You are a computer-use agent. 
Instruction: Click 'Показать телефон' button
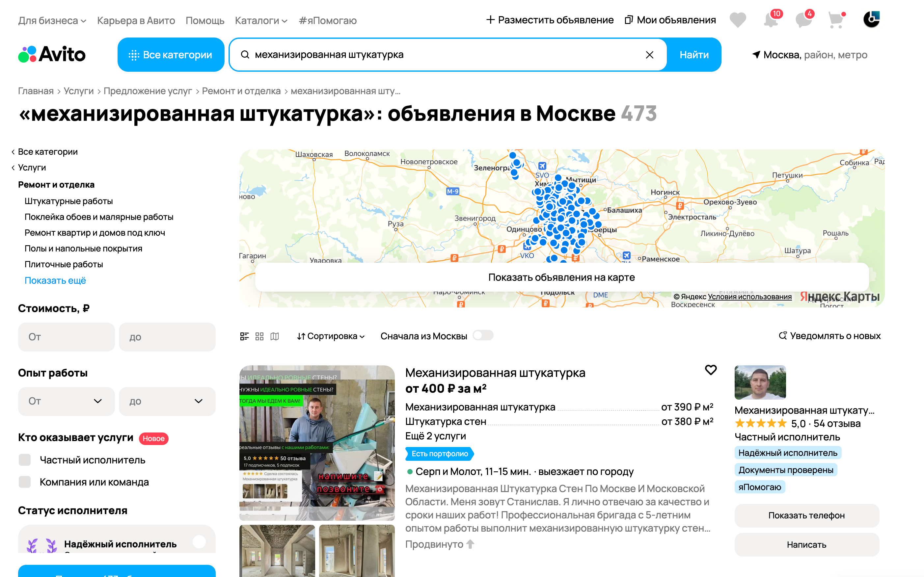tap(806, 515)
